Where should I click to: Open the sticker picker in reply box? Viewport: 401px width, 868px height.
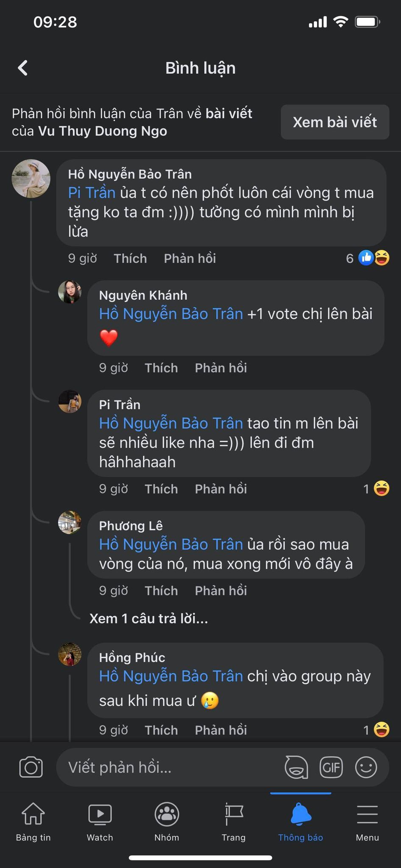pos(296,767)
